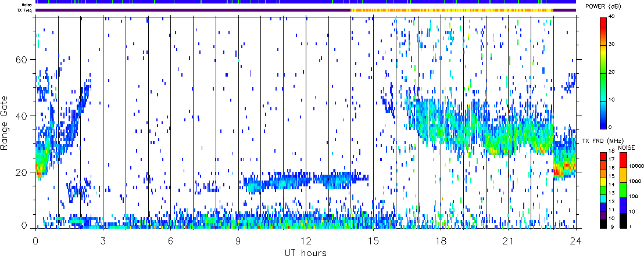The height and width of the screenshot is (256, 644).
Task: Click the '1000' label on NOISE scale
Action: [635, 181]
